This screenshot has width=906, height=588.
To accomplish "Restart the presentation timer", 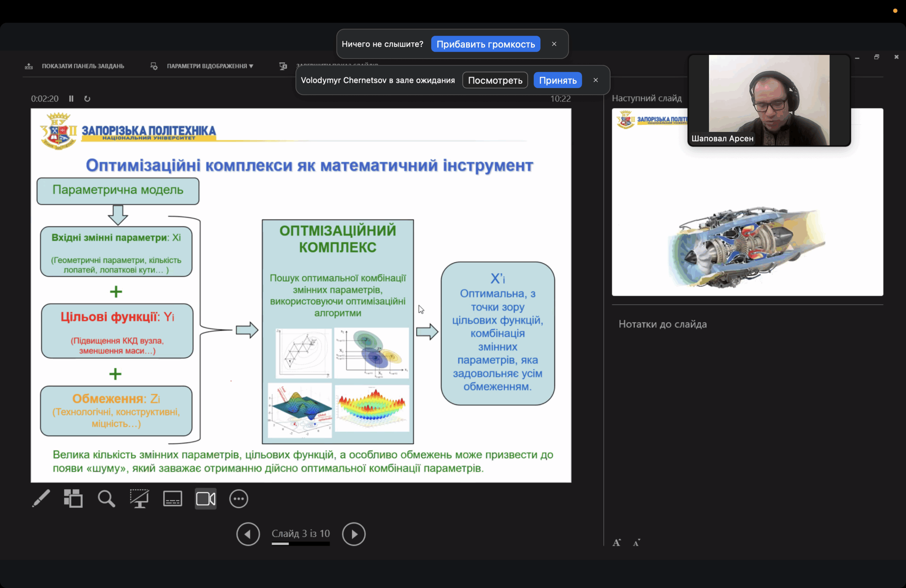I will 87,99.
